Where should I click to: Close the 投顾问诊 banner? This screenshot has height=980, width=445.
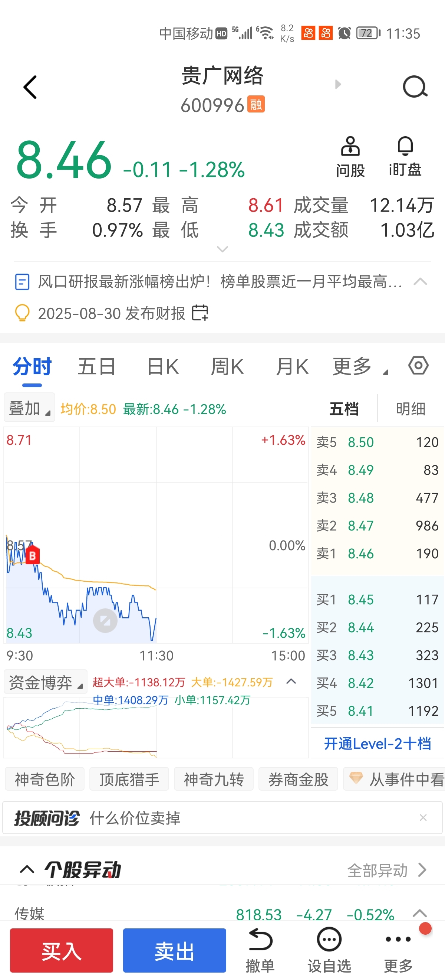(423, 817)
